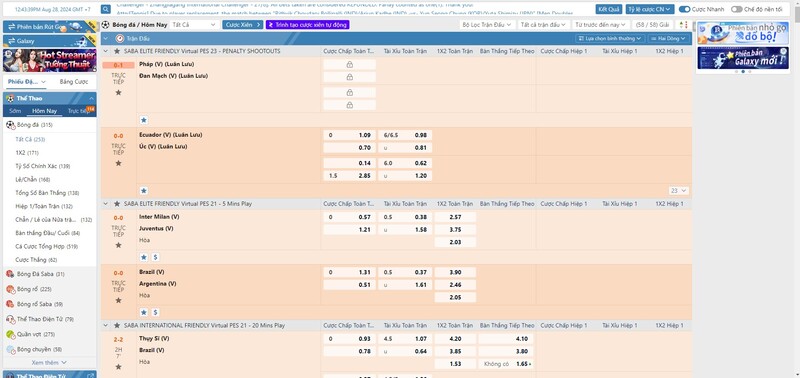This screenshot has width=800, height=378.
Task: Favorite the Inter Milan vs Juventus match star
Action: coord(118,245)
